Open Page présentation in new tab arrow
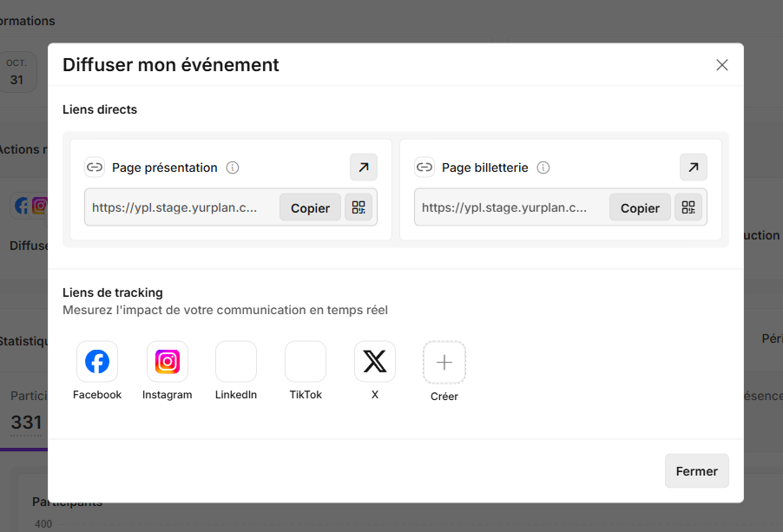The width and height of the screenshot is (783, 532). [x=364, y=167]
